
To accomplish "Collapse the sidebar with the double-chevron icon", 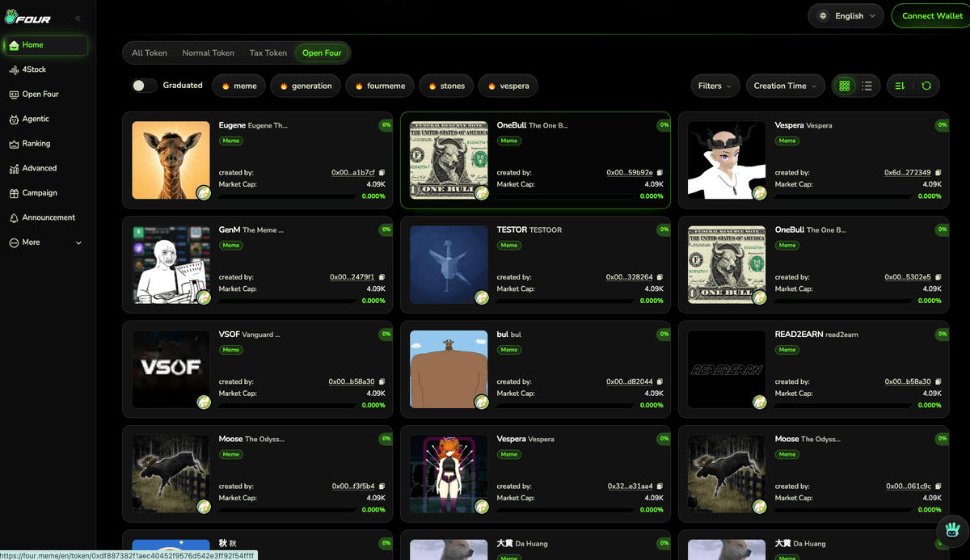I will [x=78, y=18].
